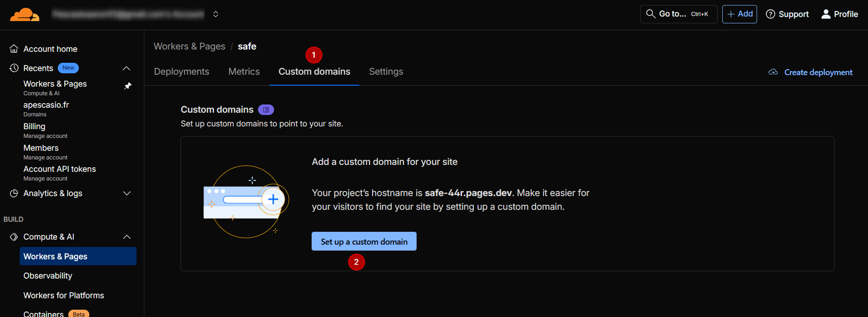Click the Support question mark icon

(x=770, y=14)
